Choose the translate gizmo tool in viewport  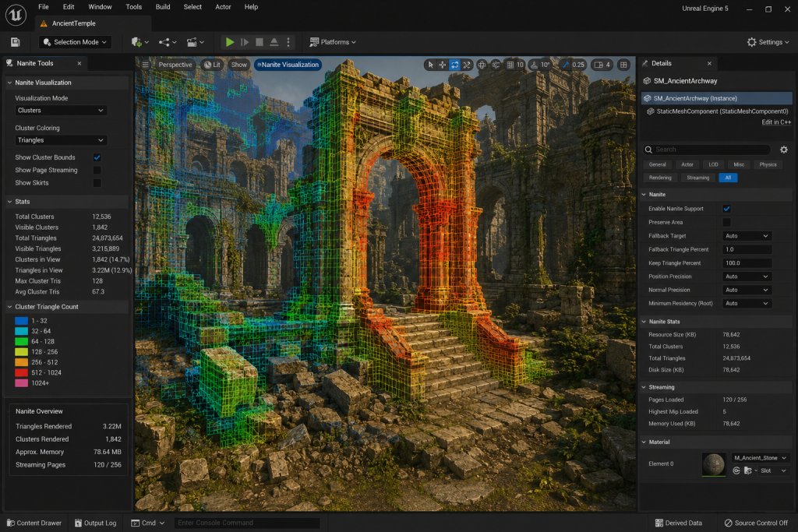pyautogui.click(x=443, y=65)
